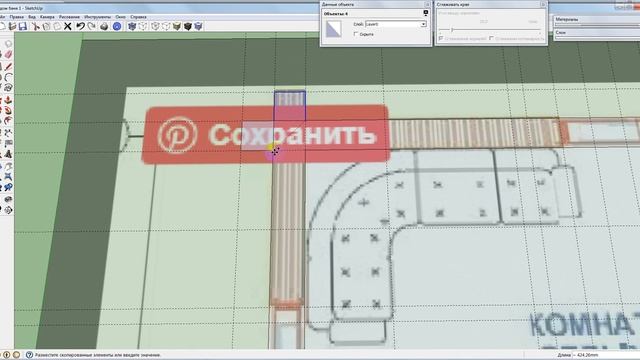Viewport: 640px width, 360px height.
Task: Open the Камера menu
Action: click(x=47, y=17)
